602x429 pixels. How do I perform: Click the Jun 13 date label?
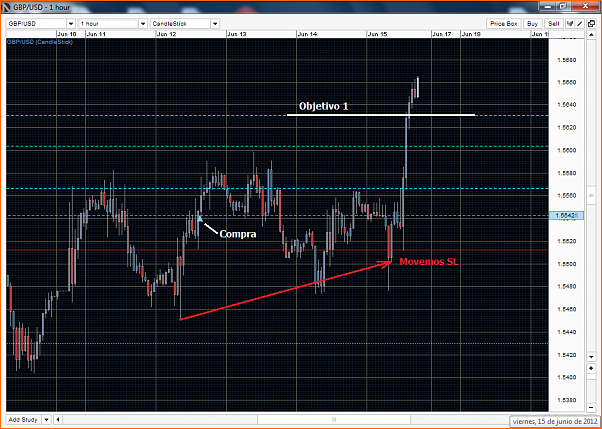[x=236, y=34]
